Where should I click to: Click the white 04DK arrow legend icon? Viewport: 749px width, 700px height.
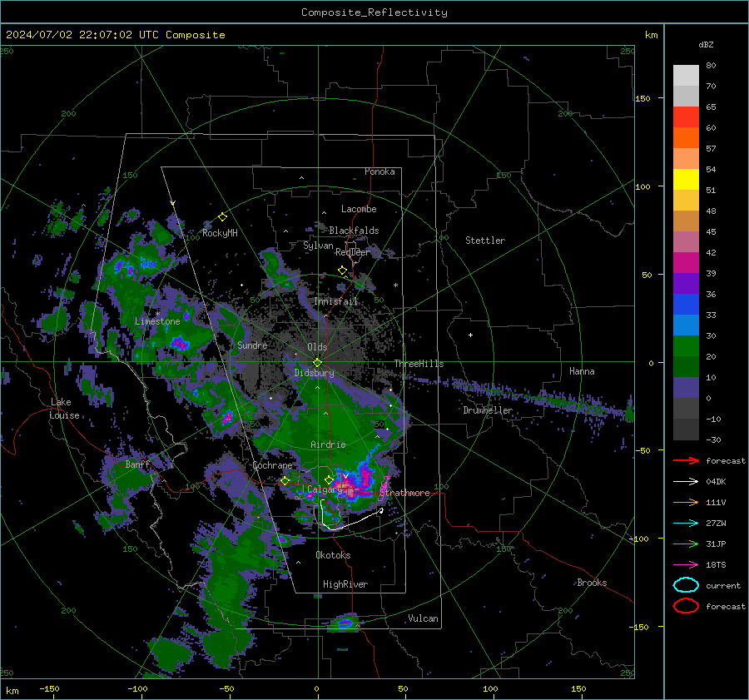[x=686, y=482]
